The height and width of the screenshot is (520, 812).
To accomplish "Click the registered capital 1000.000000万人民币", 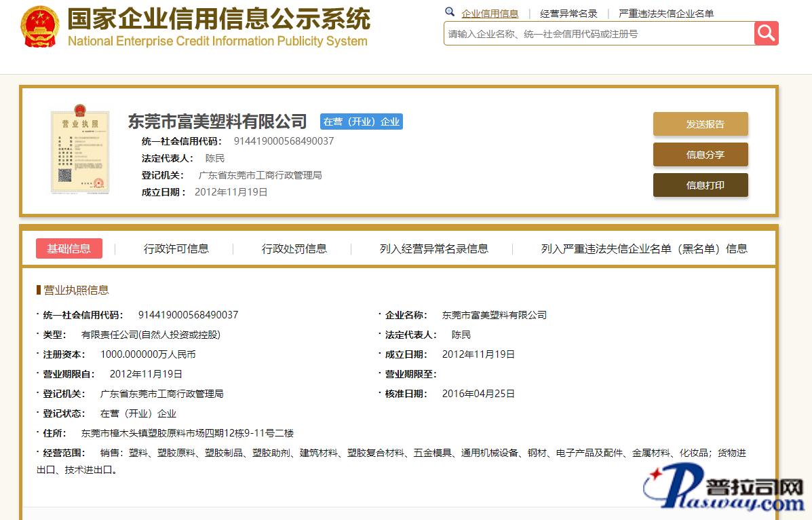I will click(148, 354).
